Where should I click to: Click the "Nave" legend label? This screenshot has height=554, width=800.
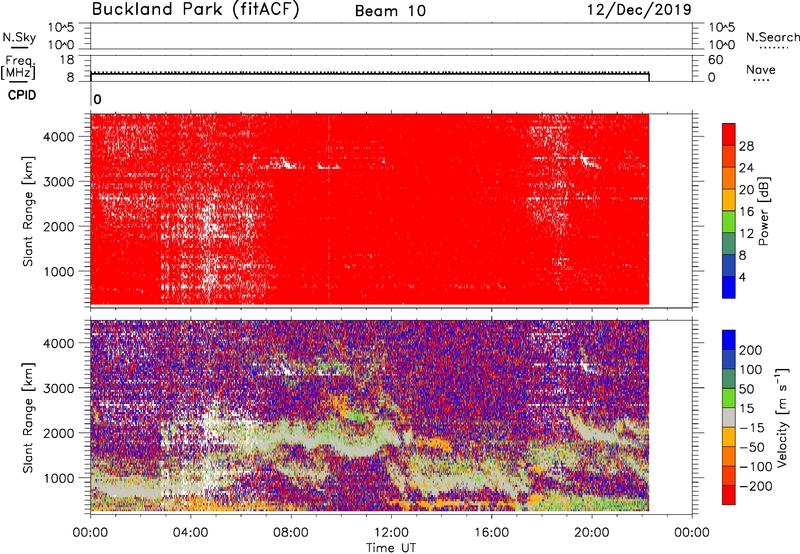pyautogui.click(x=761, y=70)
